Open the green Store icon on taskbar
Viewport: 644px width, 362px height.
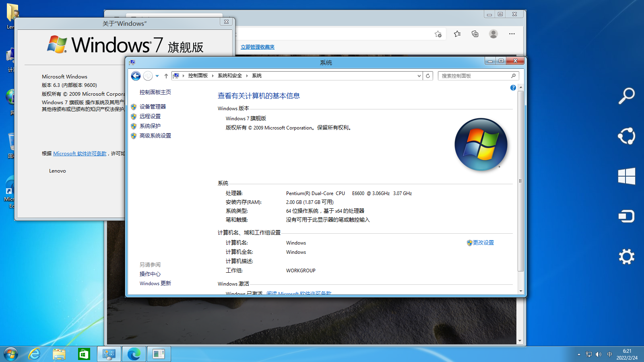pyautogui.click(x=84, y=354)
